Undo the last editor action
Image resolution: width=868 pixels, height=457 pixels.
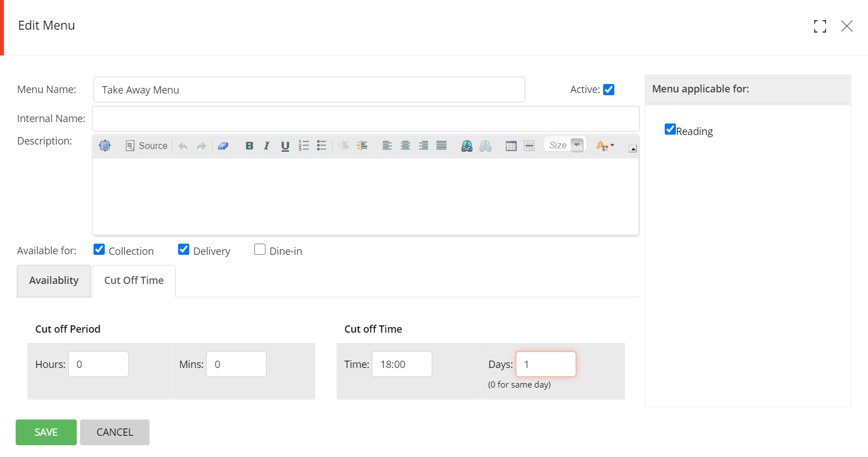183,146
